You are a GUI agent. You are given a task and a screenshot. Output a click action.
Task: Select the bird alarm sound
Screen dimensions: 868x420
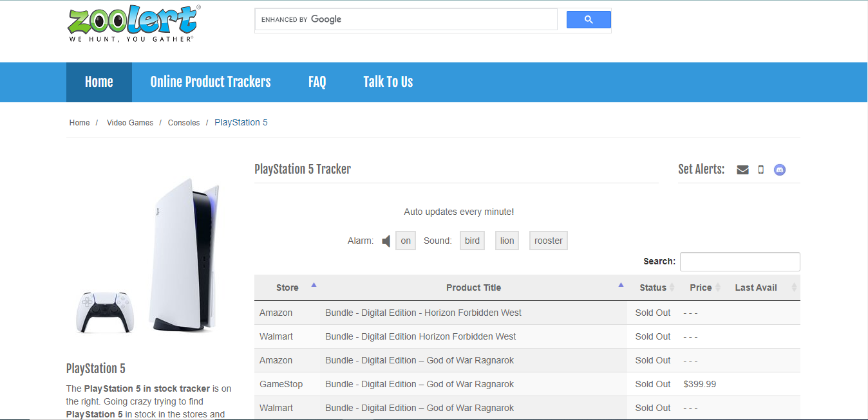point(473,241)
